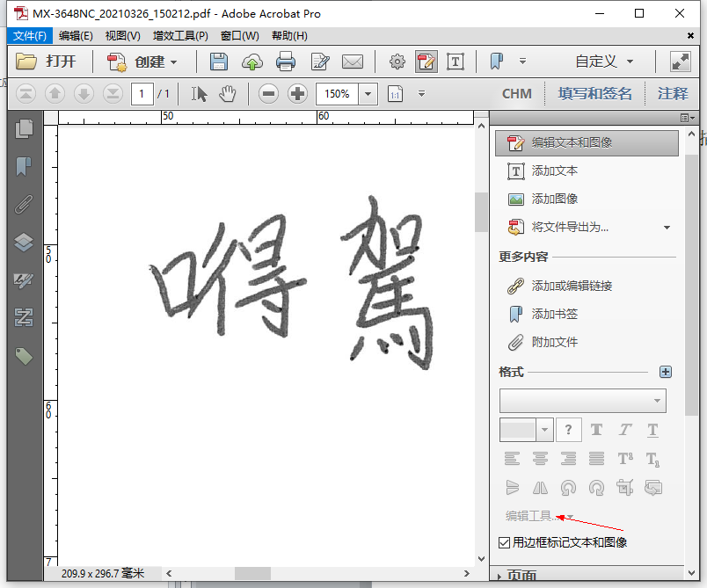Open the Page Thumbnails sidebar panel
Screen dimensions: 707x588
[24, 129]
